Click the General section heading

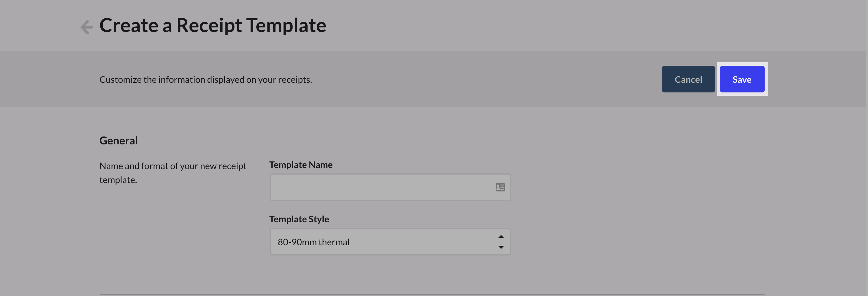[118, 140]
